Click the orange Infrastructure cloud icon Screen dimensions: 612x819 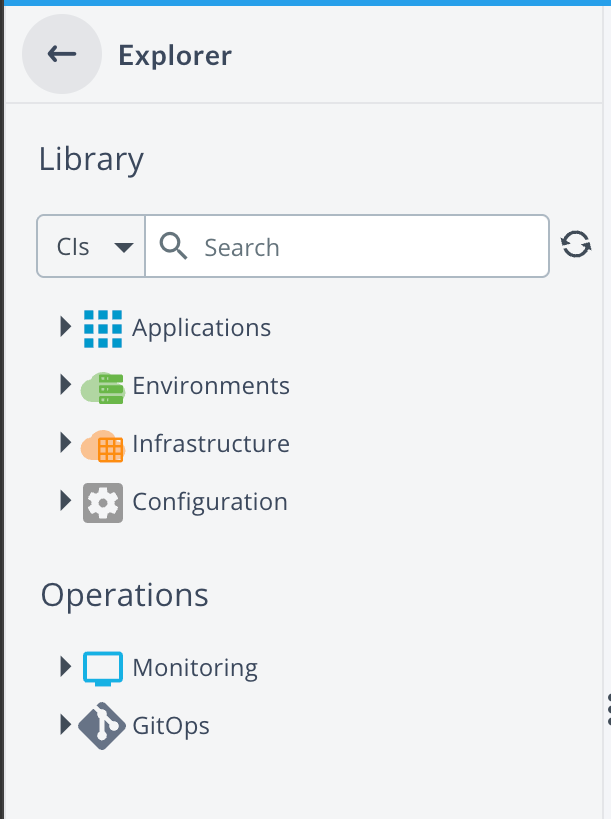[x=102, y=446]
